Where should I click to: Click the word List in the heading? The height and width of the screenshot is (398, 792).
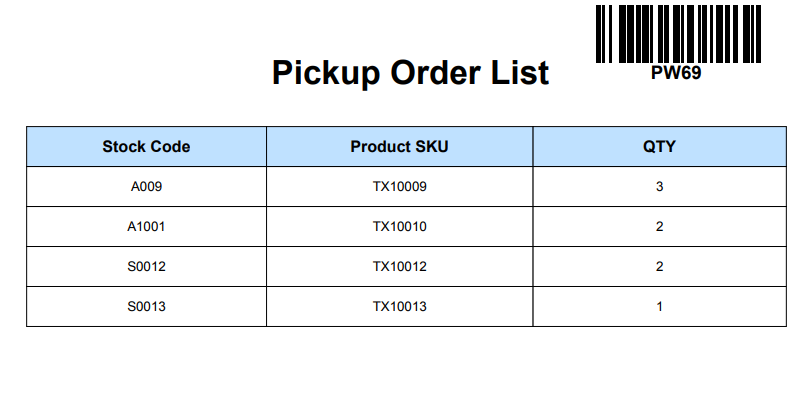[520, 72]
